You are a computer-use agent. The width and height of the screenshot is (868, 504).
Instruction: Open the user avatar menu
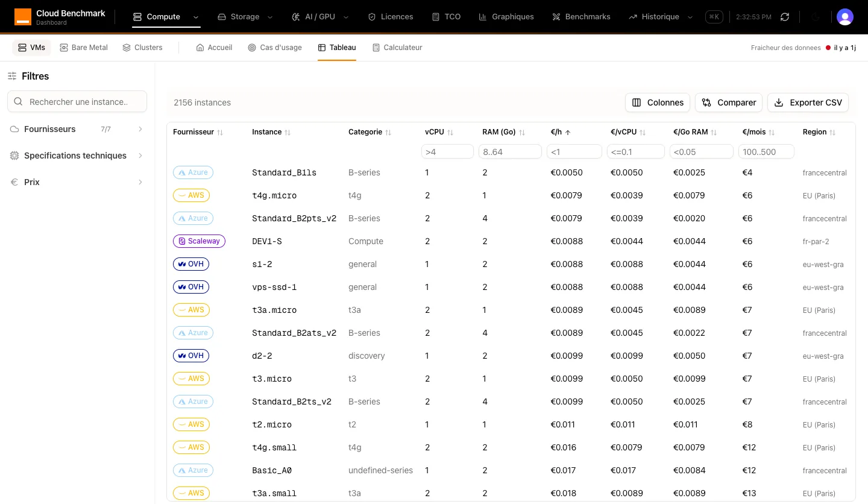pos(845,17)
